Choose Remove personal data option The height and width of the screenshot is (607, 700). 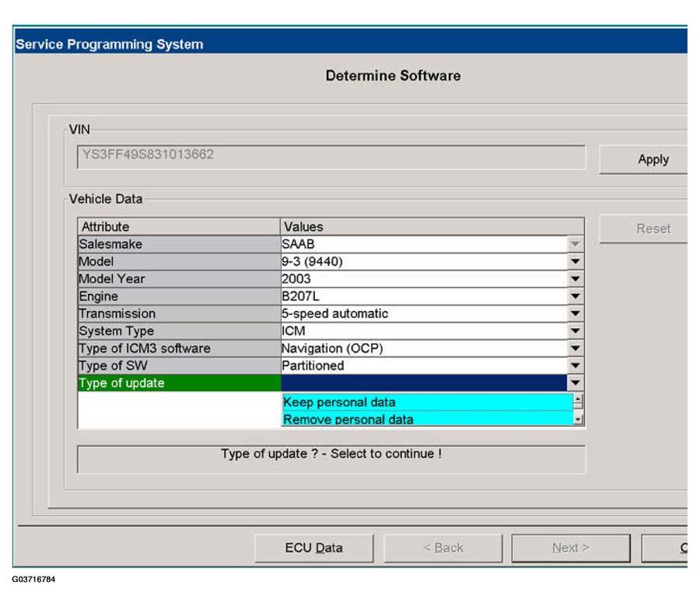point(426,420)
